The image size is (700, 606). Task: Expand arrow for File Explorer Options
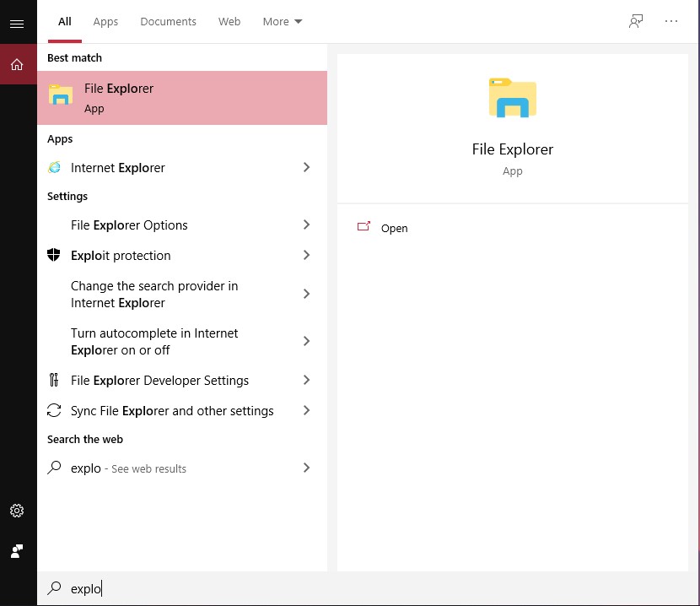tap(306, 225)
